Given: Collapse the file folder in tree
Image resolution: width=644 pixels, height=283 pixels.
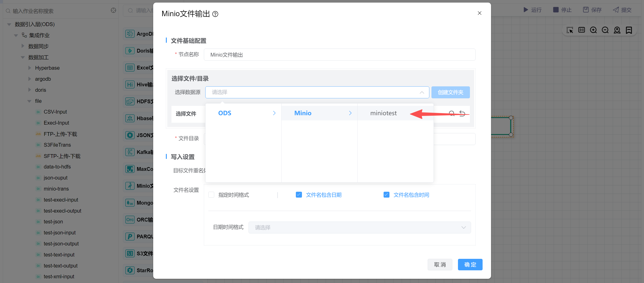Looking at the screenshot, I should tap(29, 101).
